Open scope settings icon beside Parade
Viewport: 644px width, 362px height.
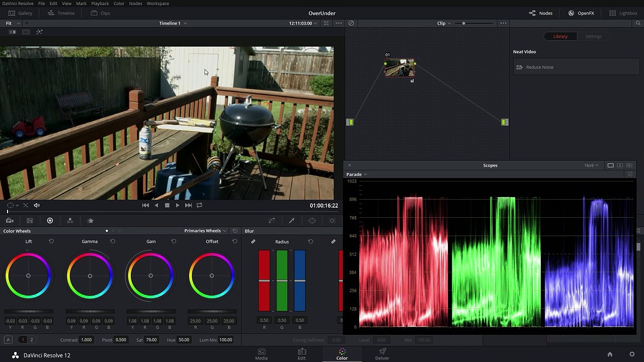tap(630, 174)
